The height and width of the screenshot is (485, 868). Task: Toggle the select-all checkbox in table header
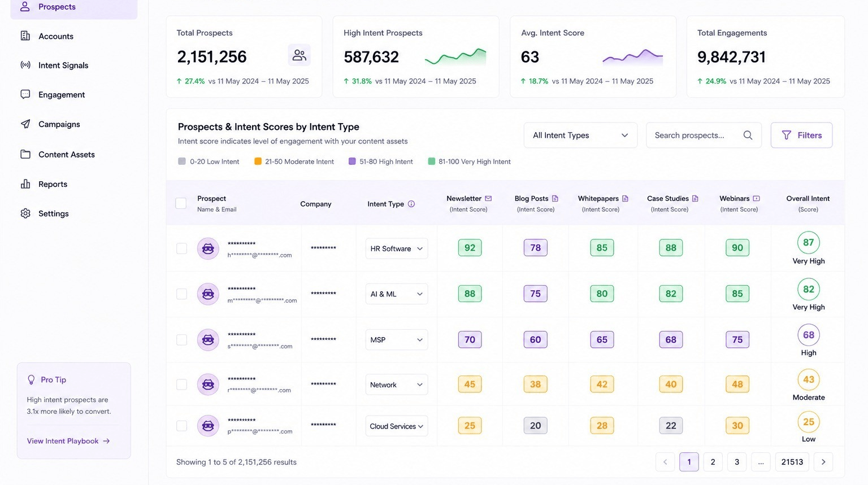pyautogui.click(x=181, y=203)
